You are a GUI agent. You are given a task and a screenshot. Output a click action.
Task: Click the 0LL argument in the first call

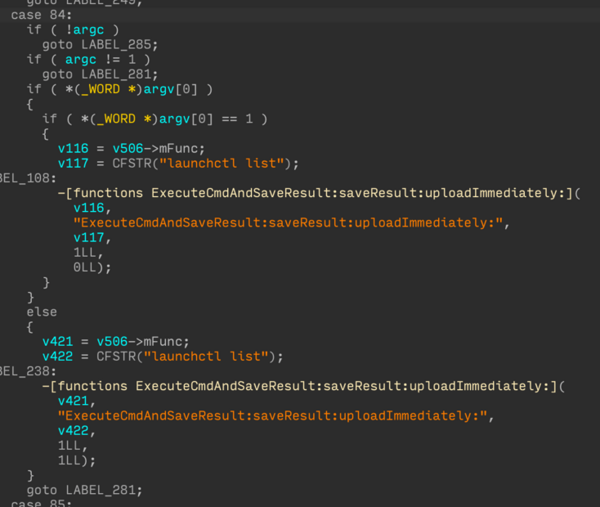(x=85, y=267)
